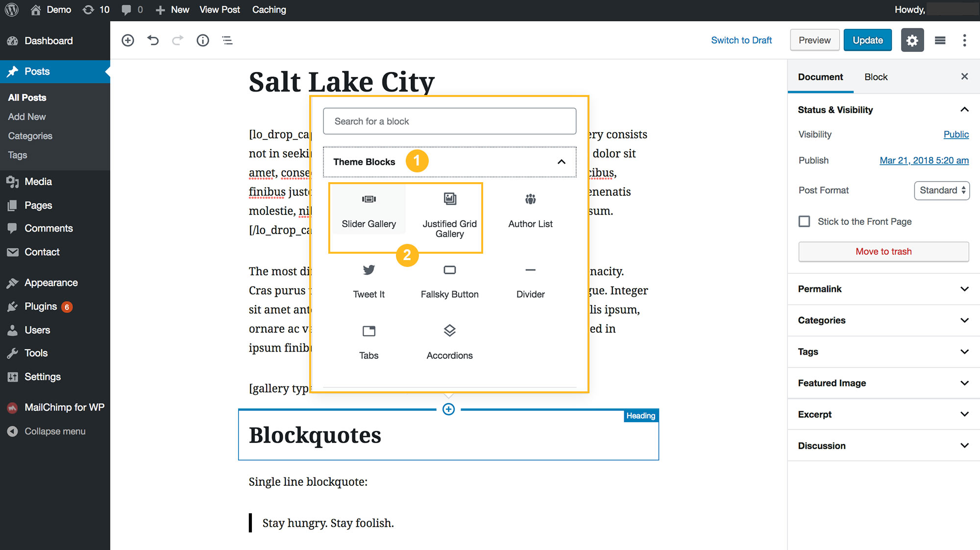
Task: Insert the Accordions block
Action: point(450,342)
